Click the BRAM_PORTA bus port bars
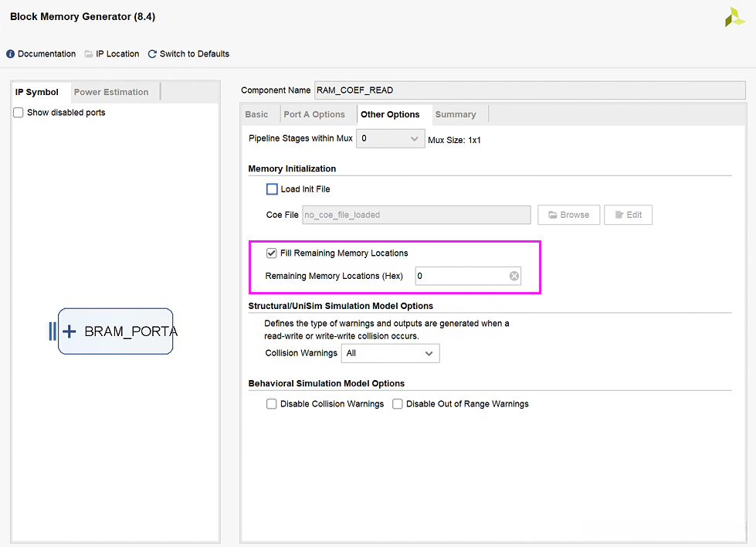 tap(52, 331)
